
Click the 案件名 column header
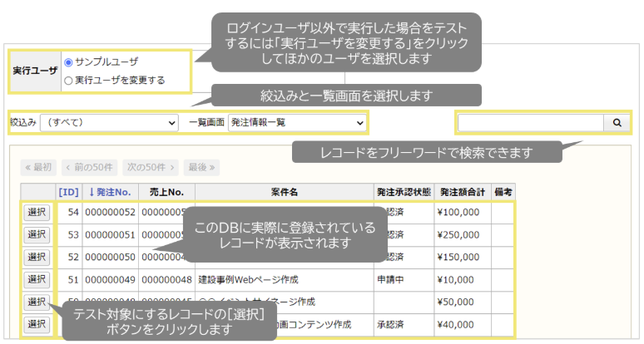click(284, 192)
